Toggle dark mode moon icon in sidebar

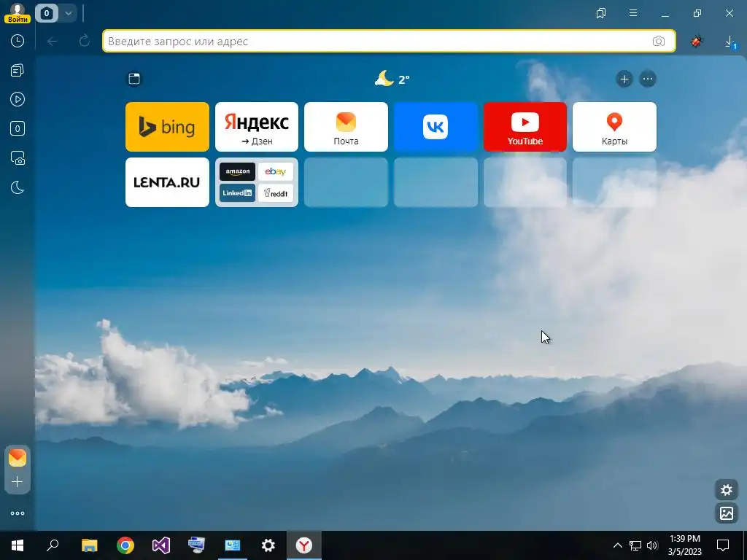18,187
